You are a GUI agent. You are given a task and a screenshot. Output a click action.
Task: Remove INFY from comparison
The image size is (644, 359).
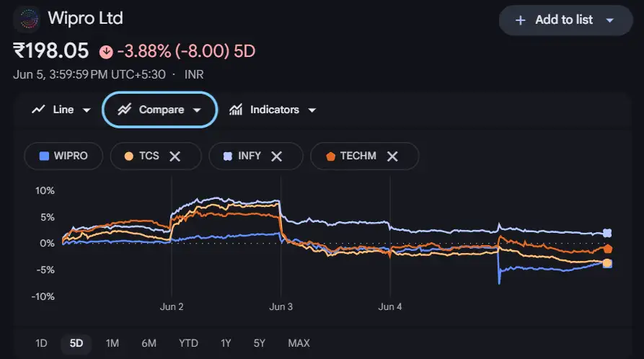click(277, 156)
